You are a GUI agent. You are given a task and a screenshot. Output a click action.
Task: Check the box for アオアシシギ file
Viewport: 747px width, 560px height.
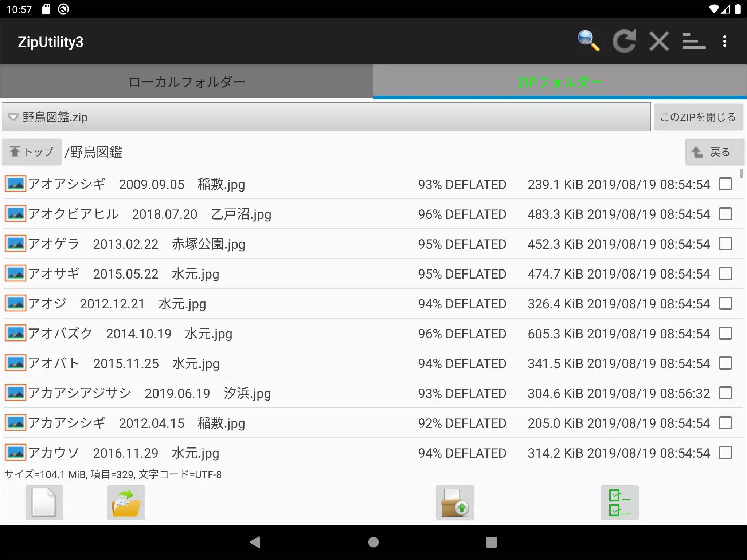[x=726, y=184]
